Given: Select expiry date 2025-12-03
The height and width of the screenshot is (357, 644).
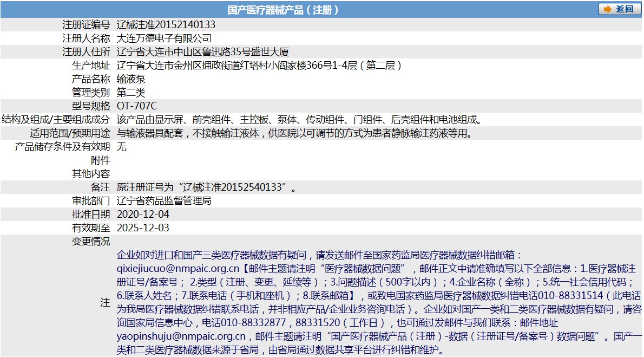Looking at the screenshot, I should point(143,228).
